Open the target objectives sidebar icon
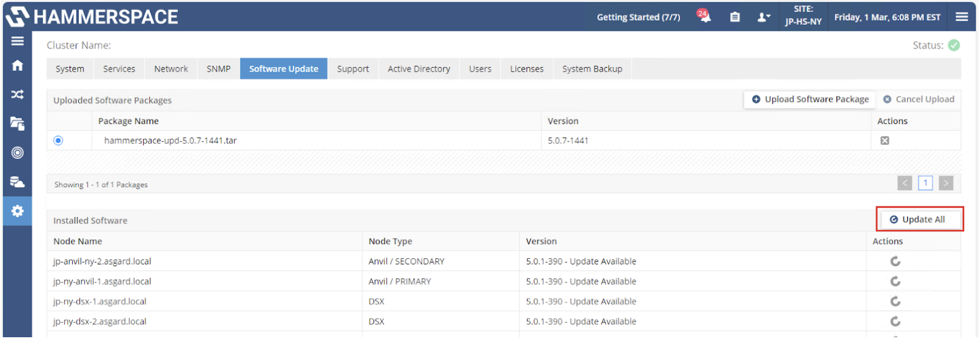This screenshot has height=344, width=980. 17,153
